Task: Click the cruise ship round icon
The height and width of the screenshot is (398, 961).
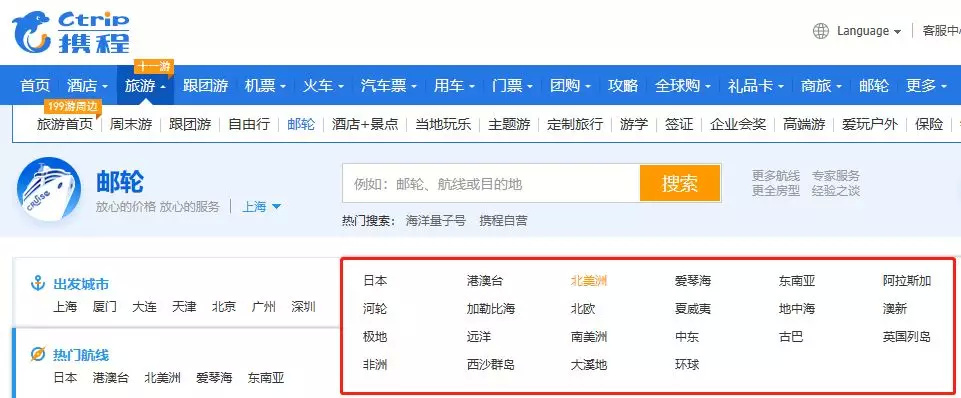Action: point(49,188)
